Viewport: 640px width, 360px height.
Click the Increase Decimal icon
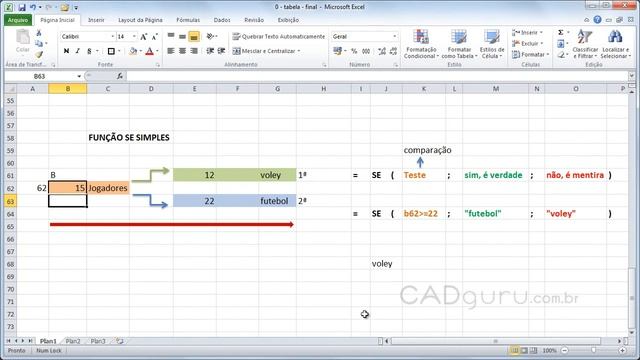click(382, 51)
